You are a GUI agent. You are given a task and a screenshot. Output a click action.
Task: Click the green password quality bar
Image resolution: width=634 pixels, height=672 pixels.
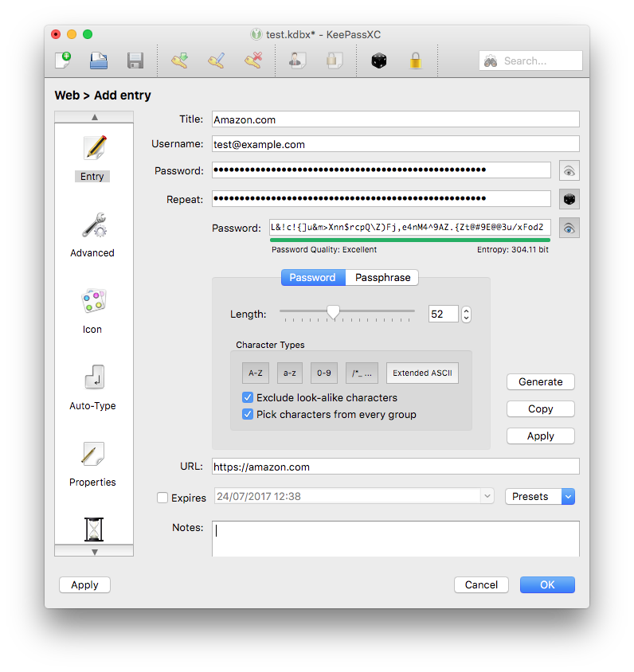point(410,240)
